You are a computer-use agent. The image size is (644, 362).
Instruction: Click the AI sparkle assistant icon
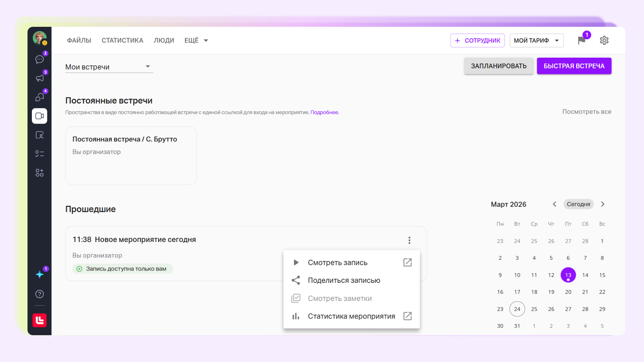click(x=40, y=275)
